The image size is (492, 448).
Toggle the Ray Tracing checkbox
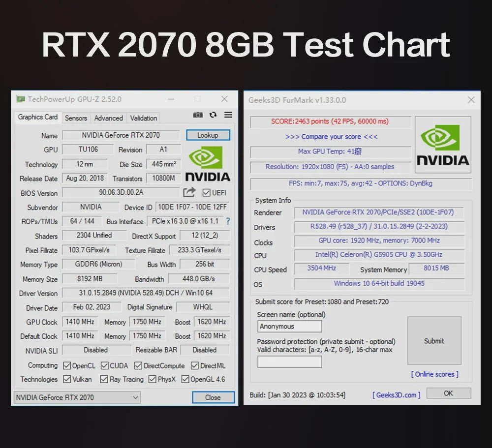[104, 379]
